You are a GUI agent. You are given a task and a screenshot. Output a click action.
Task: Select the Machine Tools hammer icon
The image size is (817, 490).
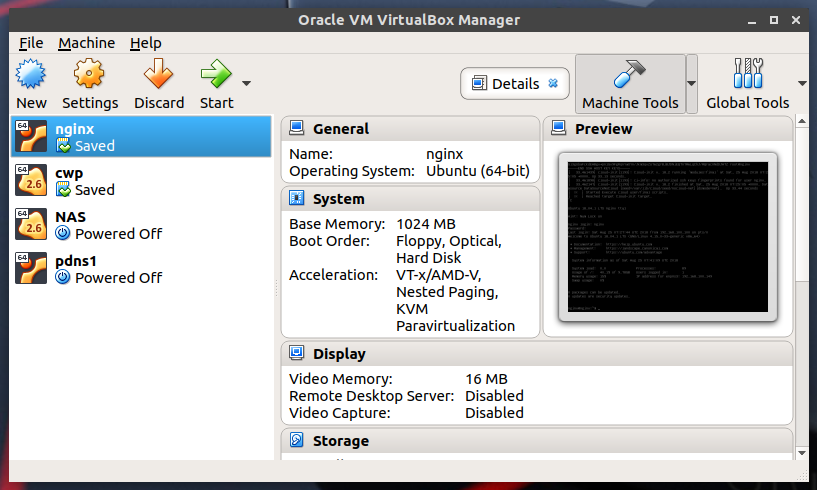point(630,75)
